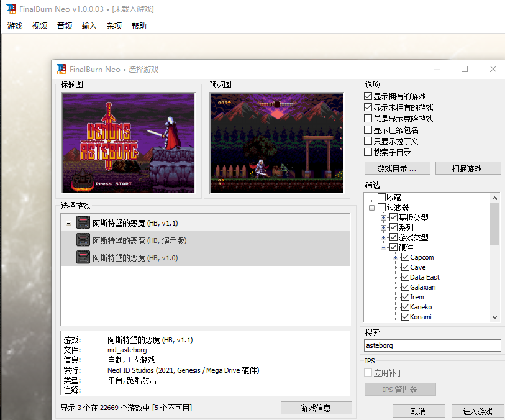Click the gameplay preview image

[276, 143]
